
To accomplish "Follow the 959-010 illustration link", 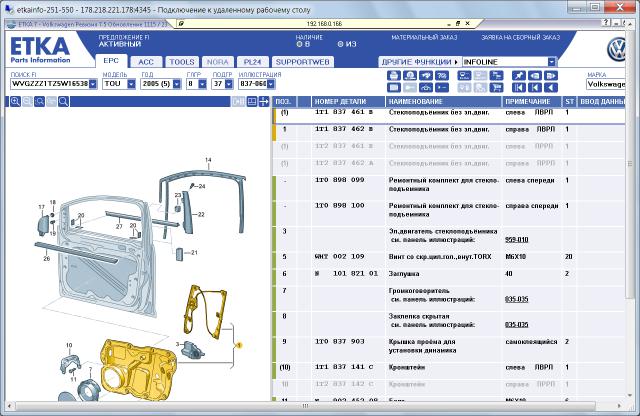I will point(516,240).
